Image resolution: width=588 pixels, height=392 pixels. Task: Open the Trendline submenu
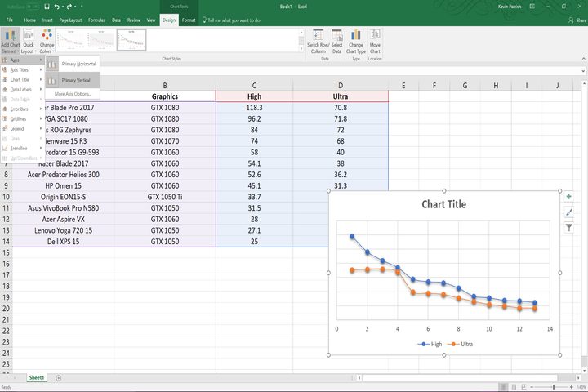pos(23,148)
